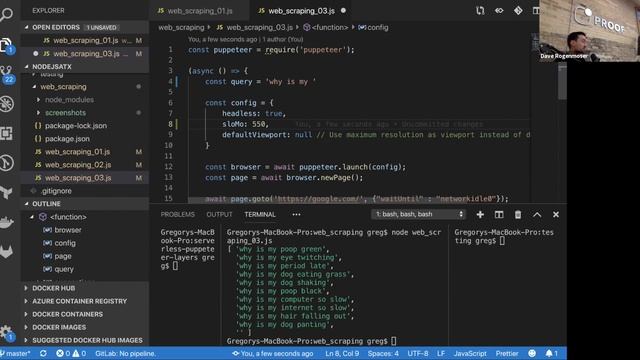This screenshot has height=360, width=640.
Task: Open package-lock.json in the explorer
Action: (x=76, y=126)
